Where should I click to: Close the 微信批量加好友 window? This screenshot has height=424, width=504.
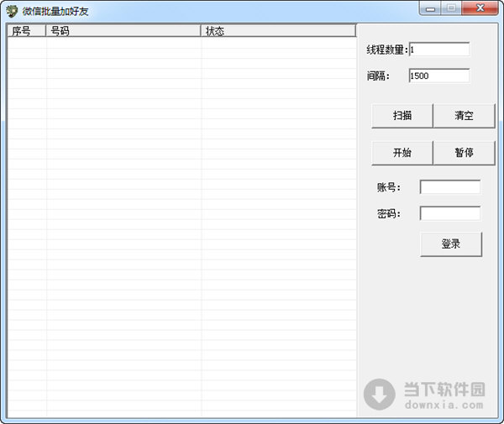click(480, 8)
